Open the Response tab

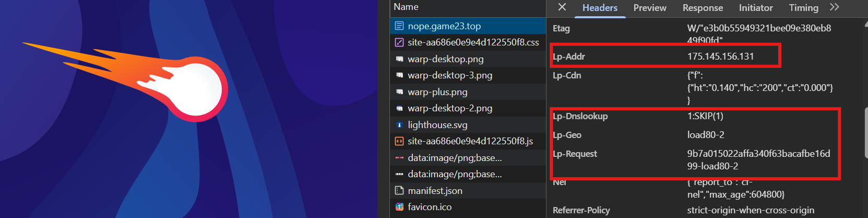[x=703, y=8]
